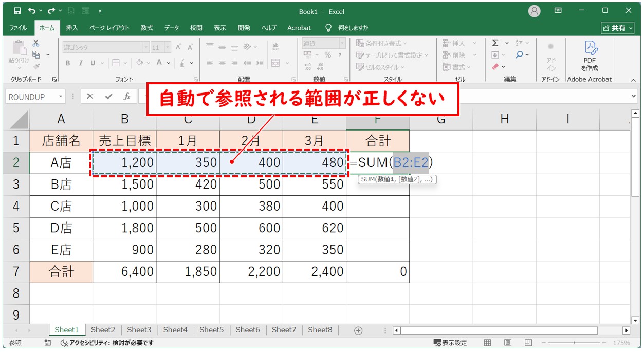
Task: Open the ROUNDUP name box dropdown
Action: (x=61, y=97)
